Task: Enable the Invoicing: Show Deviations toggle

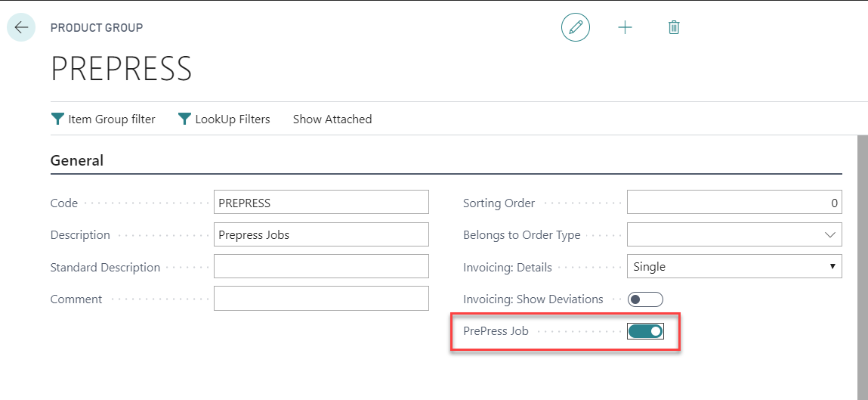Action: click(645, 299)
